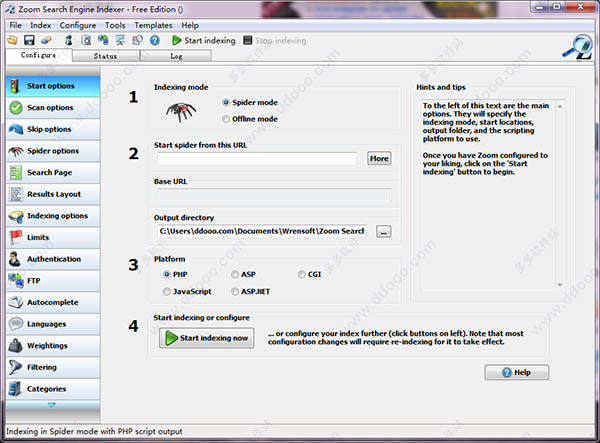Click the blue question mark toolbar icon
Viewport: 600px width, 443px height.
(x=155, y=40)
